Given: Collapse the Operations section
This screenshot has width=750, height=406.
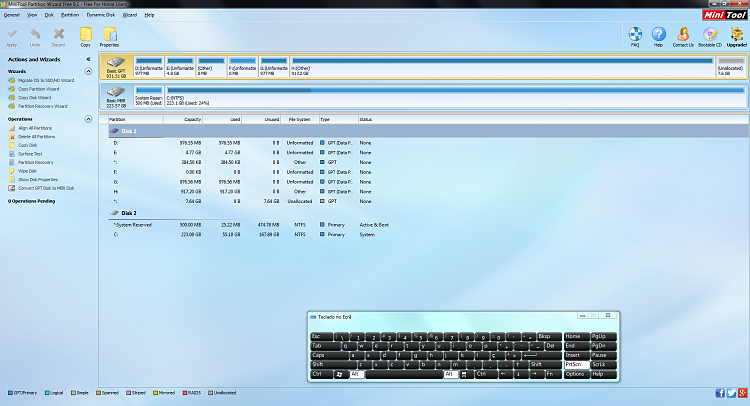Looking at the screenshot, I should pyautogui.click(x=88, y=119).
